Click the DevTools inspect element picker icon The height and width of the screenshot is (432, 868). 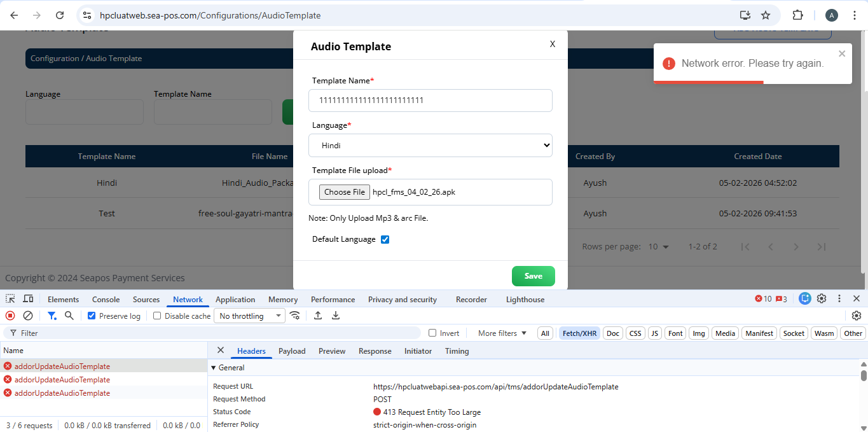tap(10, 299)
